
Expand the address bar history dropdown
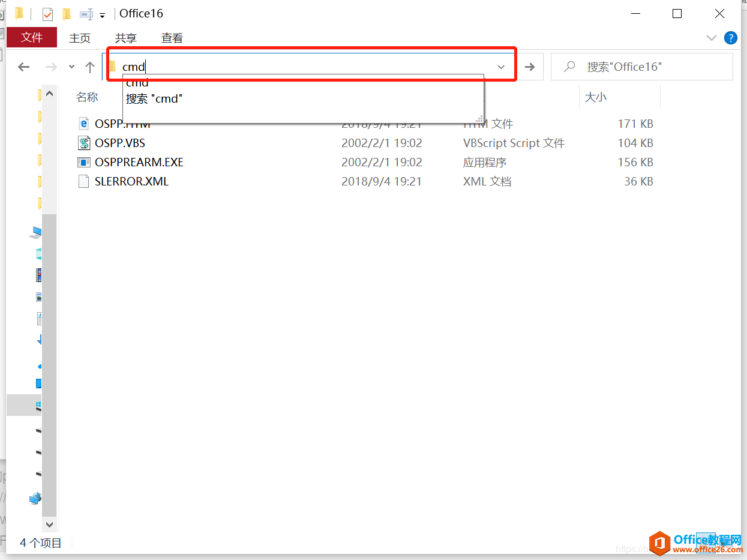pos(502,67)
